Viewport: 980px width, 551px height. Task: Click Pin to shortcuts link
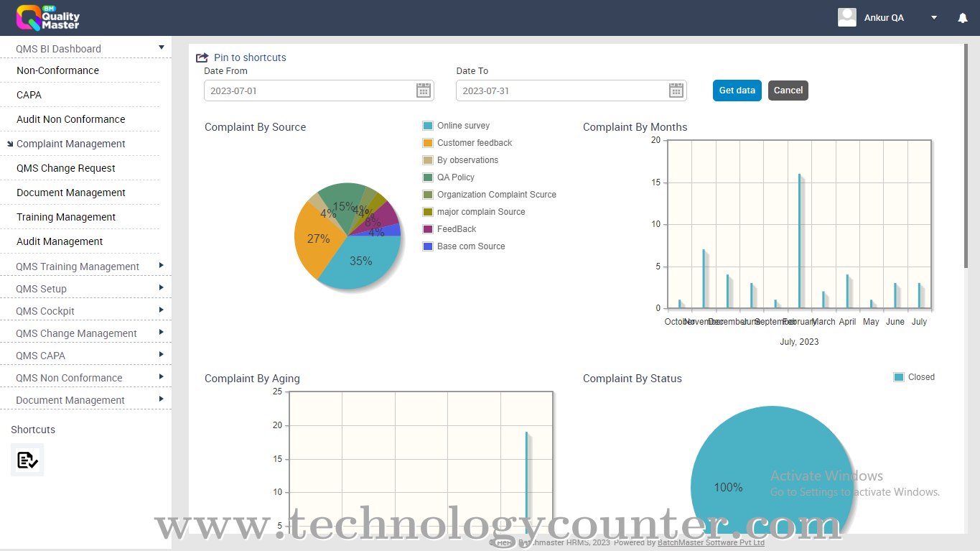[x=250, y=57]
